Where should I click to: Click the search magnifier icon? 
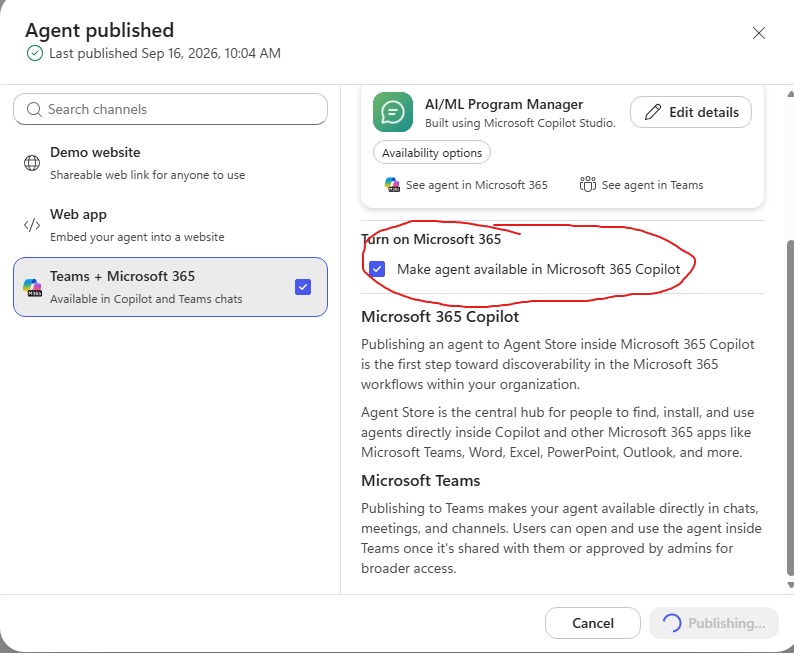[34, 109]
